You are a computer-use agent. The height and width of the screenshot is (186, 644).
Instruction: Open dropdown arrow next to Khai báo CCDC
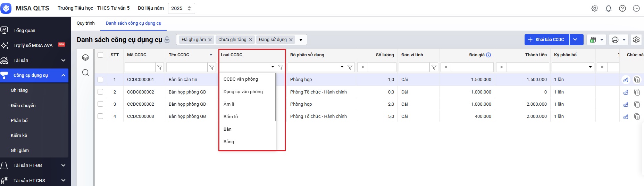[575, 40]
